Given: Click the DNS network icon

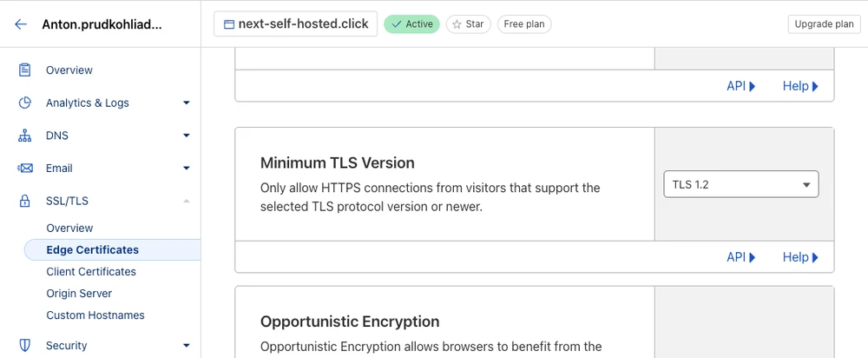Looking at the screenshot, I should click(x=25, y=136).
